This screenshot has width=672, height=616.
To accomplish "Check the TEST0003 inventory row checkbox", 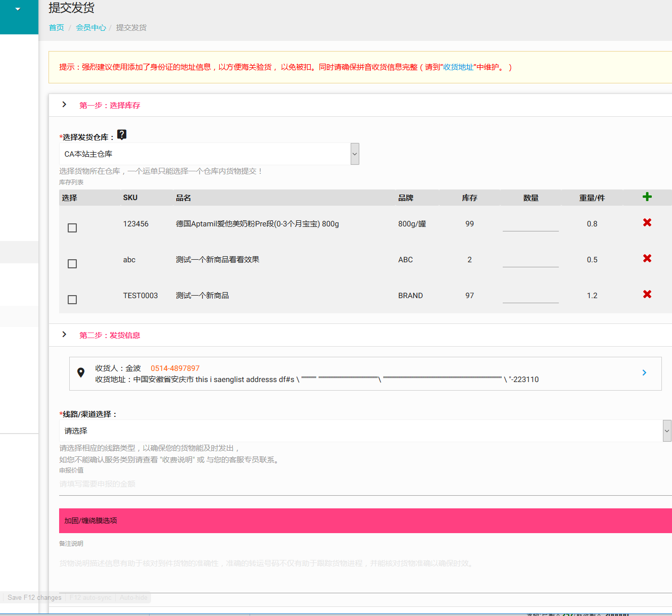I will (72, 300).
